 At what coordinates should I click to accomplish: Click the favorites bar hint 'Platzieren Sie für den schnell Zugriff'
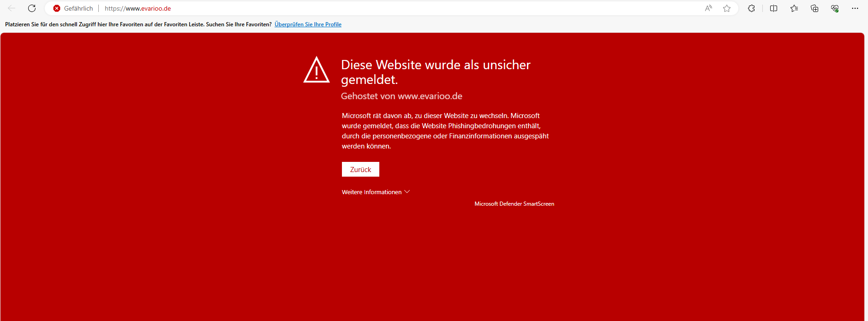(138, 24)
